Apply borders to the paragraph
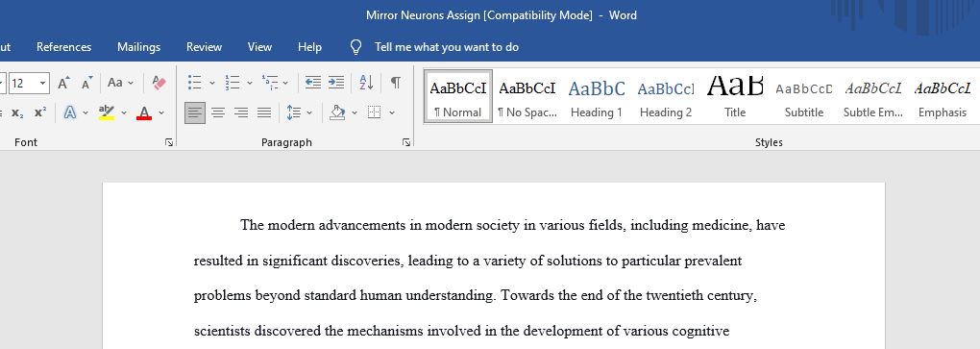Viewport: 980px width, 349px height. tap(375, 112)
